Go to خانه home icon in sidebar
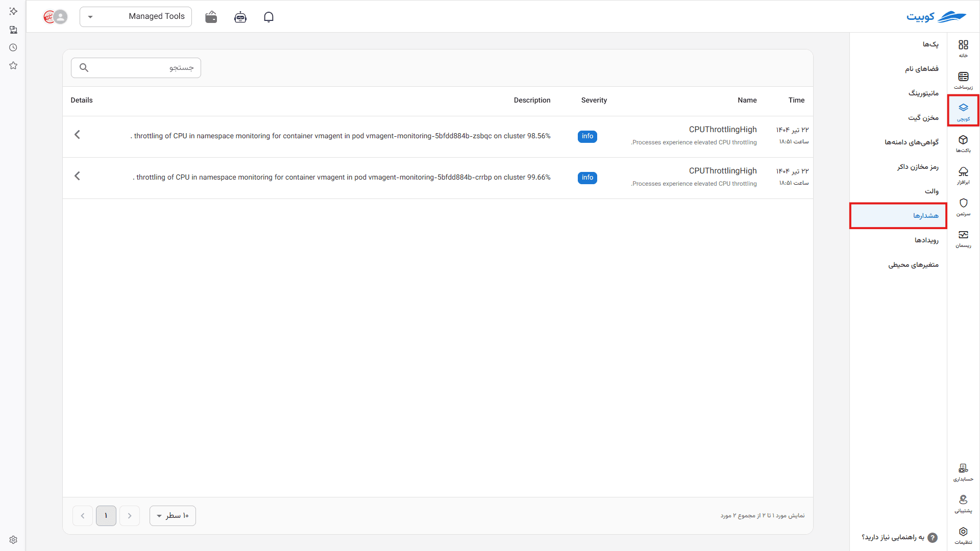This screenshot has height=551, width=980. point(963,48)
